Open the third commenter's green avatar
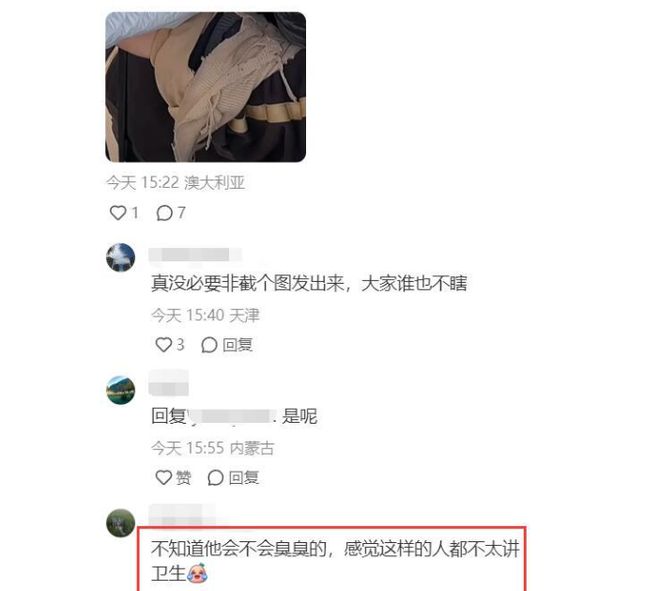 [x=120, y=523]
